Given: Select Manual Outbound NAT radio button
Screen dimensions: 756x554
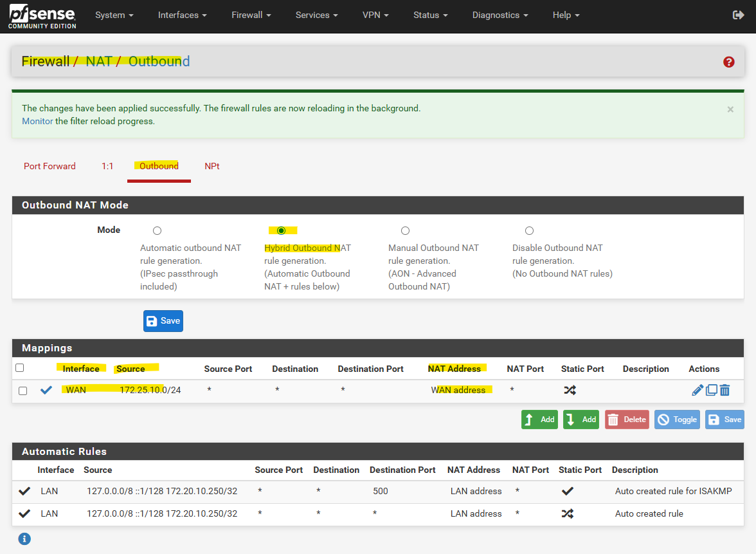Looking at the screenshot, I should (405, 230).
